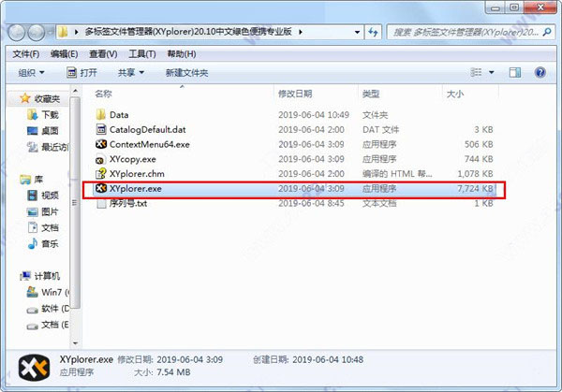Click the change view icon

[476, 73]
